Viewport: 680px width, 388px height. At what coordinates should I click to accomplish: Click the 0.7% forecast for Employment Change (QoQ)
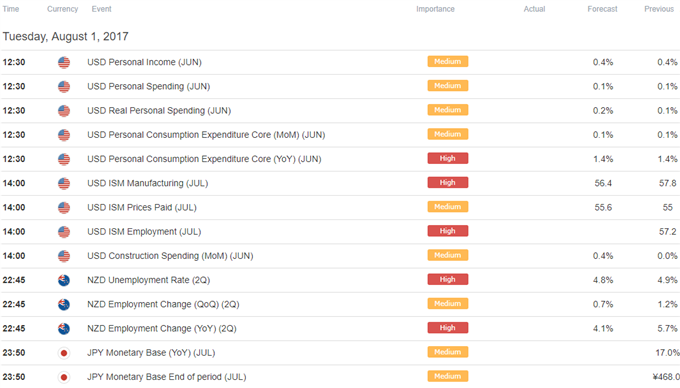tap(603, 304)
